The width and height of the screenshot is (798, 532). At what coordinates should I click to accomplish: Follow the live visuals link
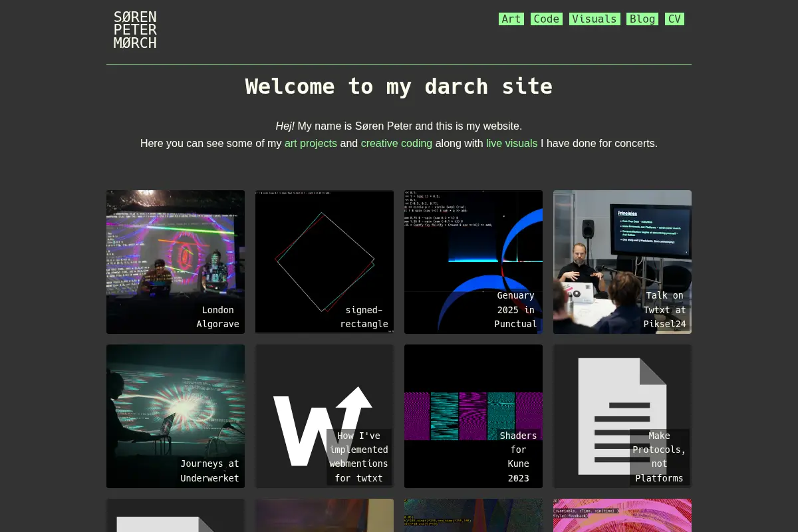511,143
